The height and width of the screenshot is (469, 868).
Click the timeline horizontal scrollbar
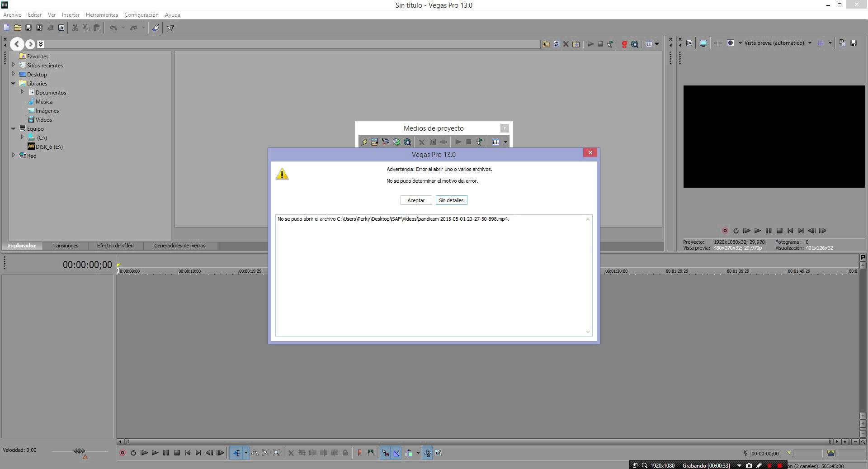tap(479, 441)
